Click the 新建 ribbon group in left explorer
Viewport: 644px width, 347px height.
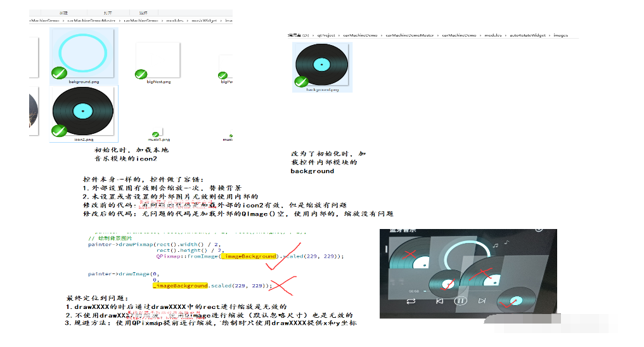pyautogui.click(x=63, y=13)
